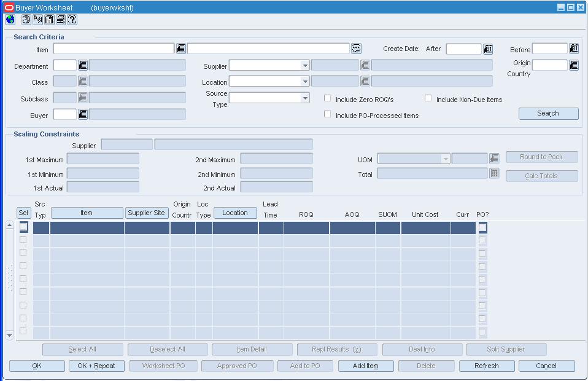Open Origin Country list of values icon
Image resolution: width=588 pixels, height=381 pixels.
tap(574, 65)
